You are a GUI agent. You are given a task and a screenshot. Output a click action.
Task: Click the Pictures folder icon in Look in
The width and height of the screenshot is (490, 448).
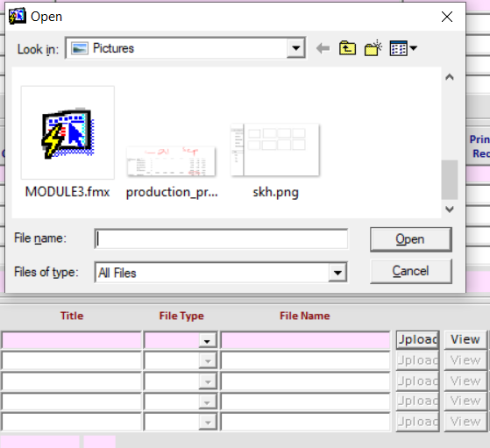(x=80, y=48)
